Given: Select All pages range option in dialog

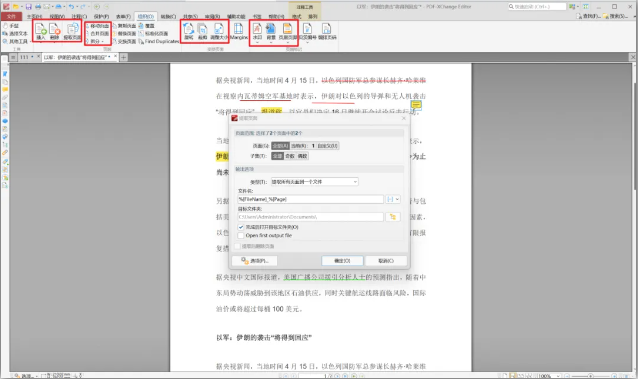Looking at the screenshot, I should (x=280, y=146).
